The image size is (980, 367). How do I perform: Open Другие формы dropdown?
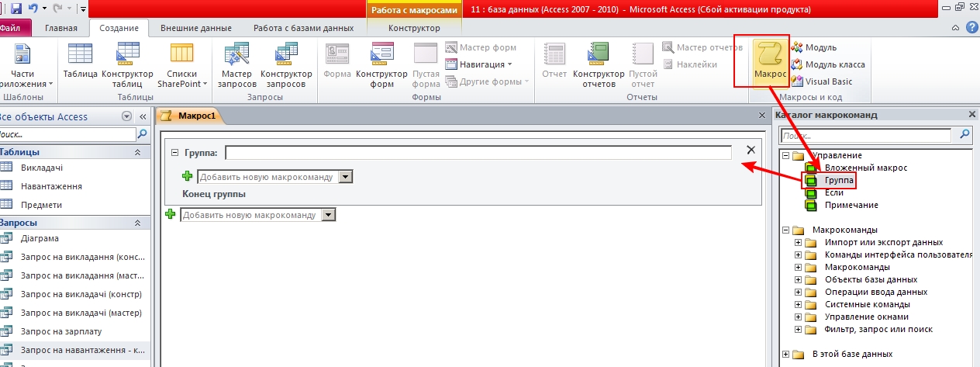point(487,81)
